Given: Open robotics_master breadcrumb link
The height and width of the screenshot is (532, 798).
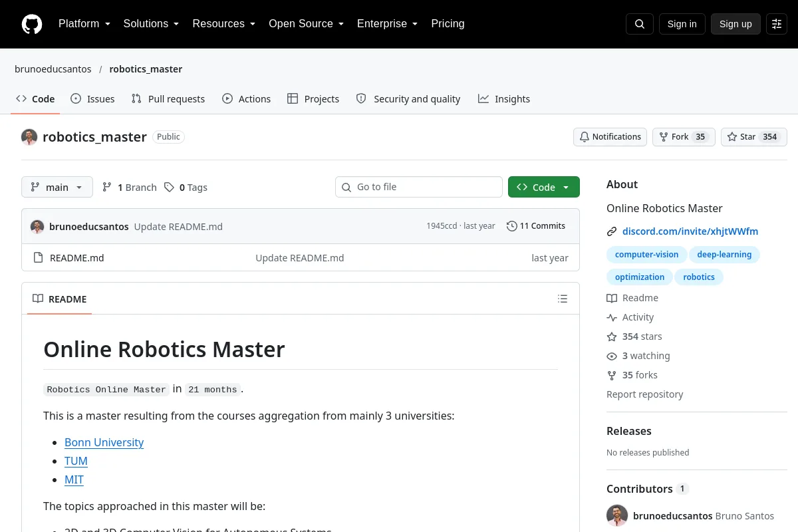Looking at the screenshot, I should point(146,69).
